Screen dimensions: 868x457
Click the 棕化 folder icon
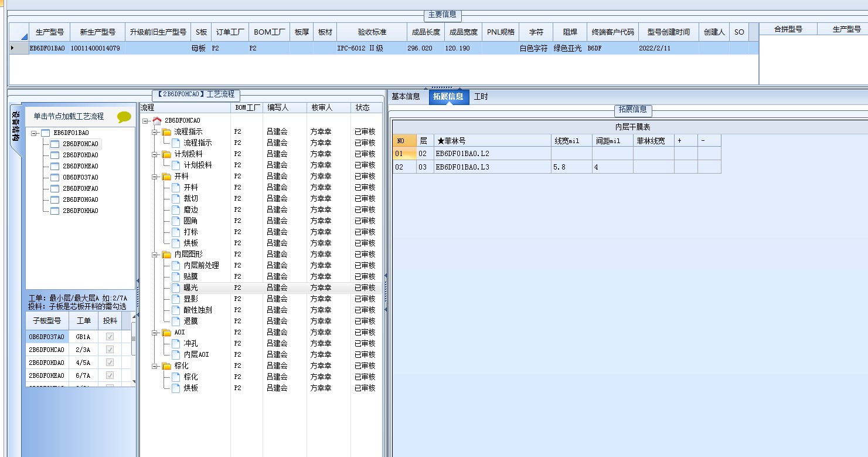click(x=166, y=365)
